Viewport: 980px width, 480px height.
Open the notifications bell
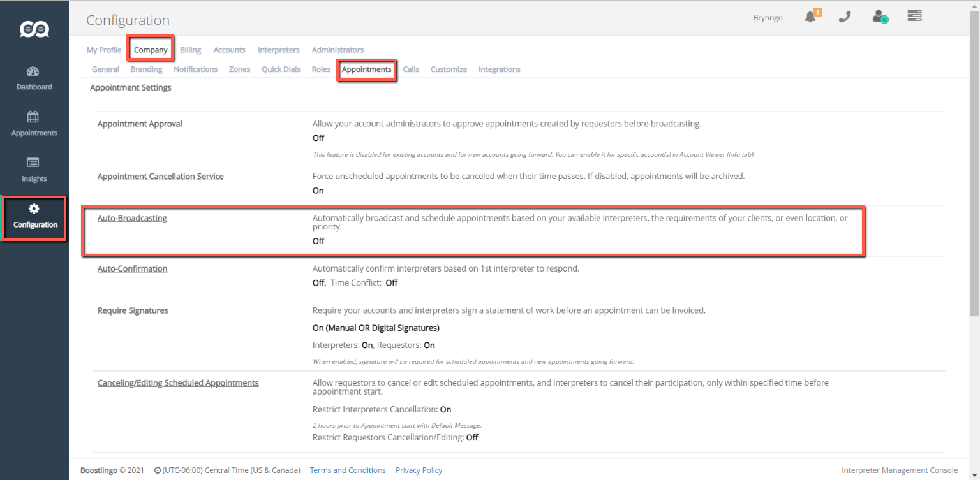pos(811,17)
